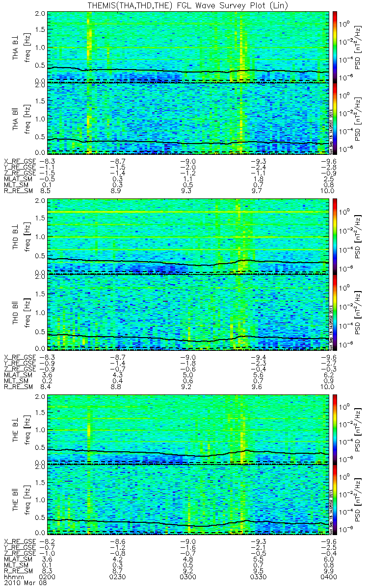Screen dimensions: 368x588
Task: Select the THE B|| PSD color bar
Action: pos(335,499)
